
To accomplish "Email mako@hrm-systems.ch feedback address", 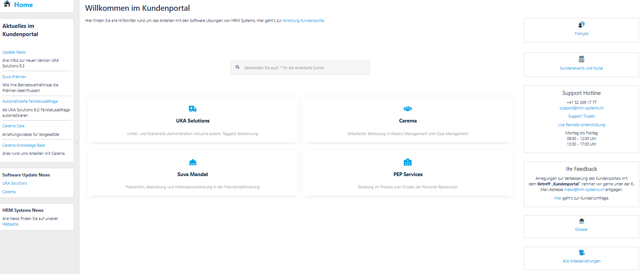I will (584, 189).
